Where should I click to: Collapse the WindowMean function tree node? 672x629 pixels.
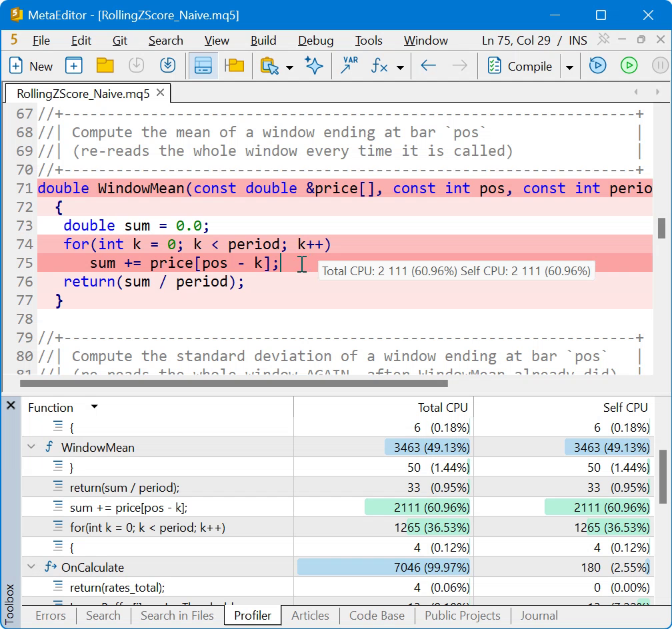(31, 447)
